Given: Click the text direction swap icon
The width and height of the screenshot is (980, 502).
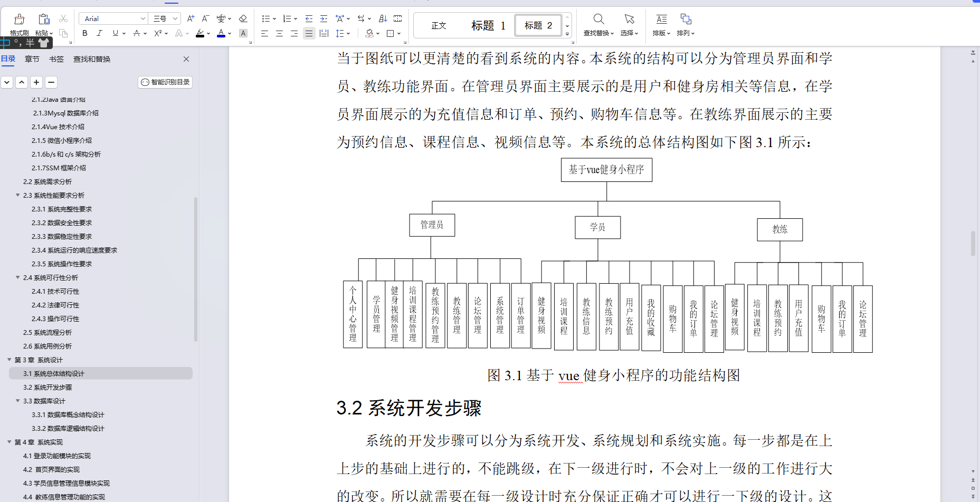Looking at the screenshot, I should [361, 18].
